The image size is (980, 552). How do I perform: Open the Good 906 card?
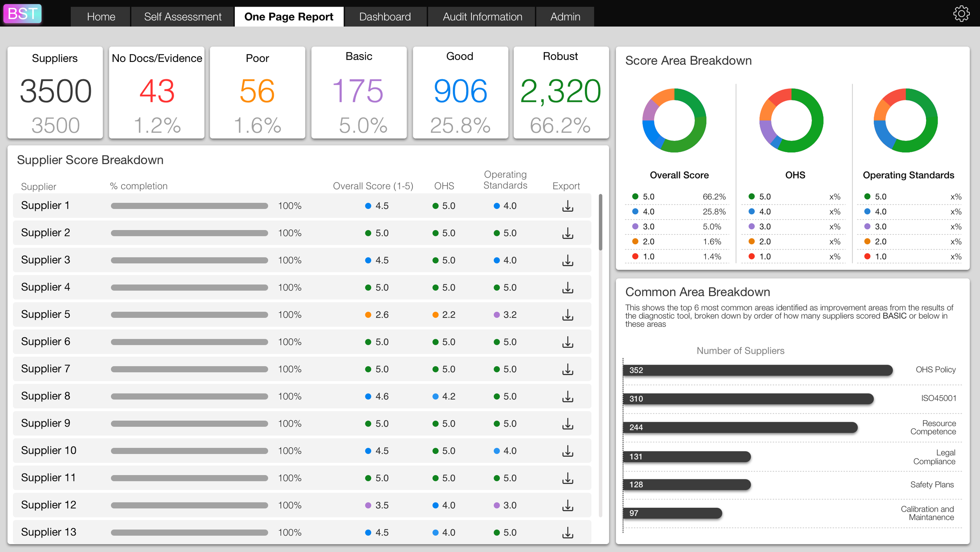[x=461, y=93]
